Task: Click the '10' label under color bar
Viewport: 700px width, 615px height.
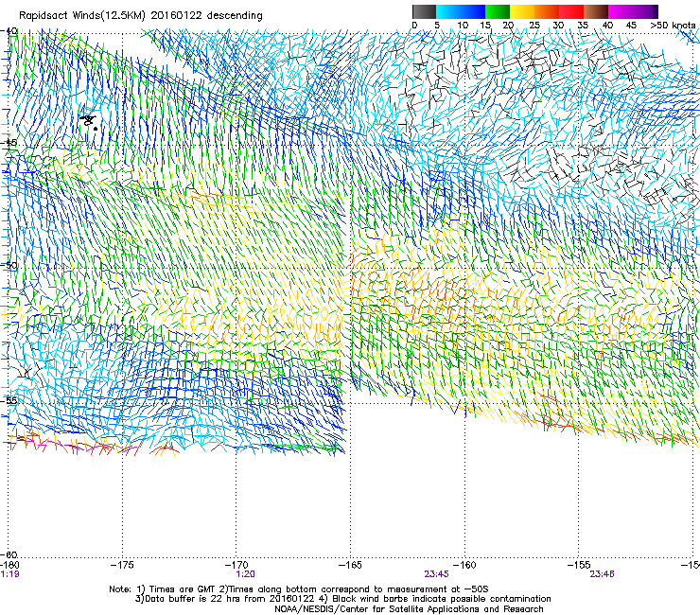Action: tap(463, 26)
